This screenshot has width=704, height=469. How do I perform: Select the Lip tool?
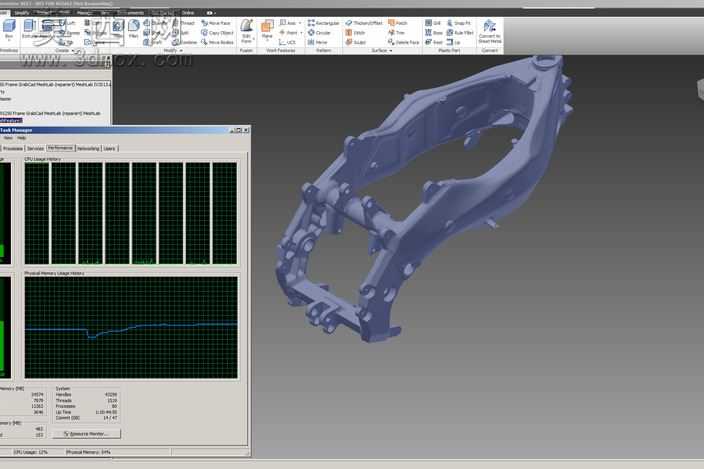click(453, 42)
